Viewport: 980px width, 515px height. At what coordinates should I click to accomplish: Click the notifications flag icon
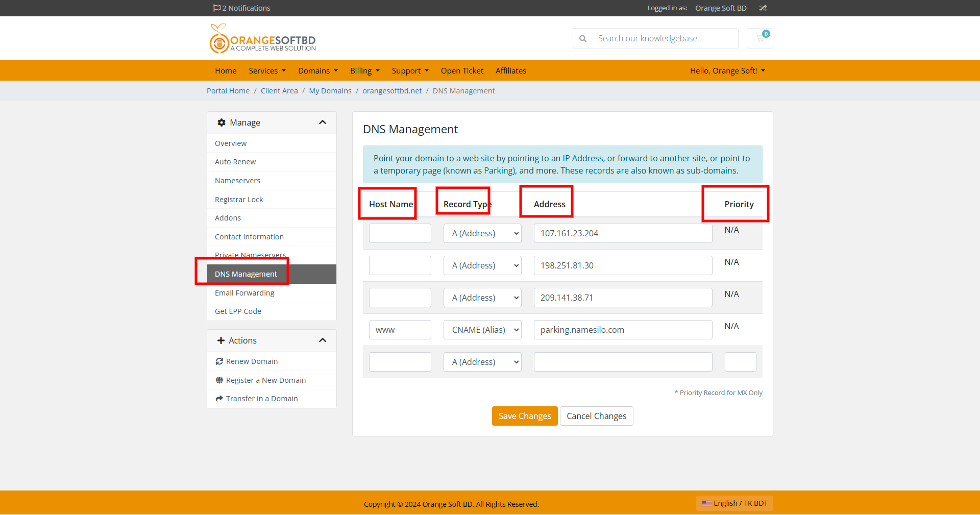216,8
